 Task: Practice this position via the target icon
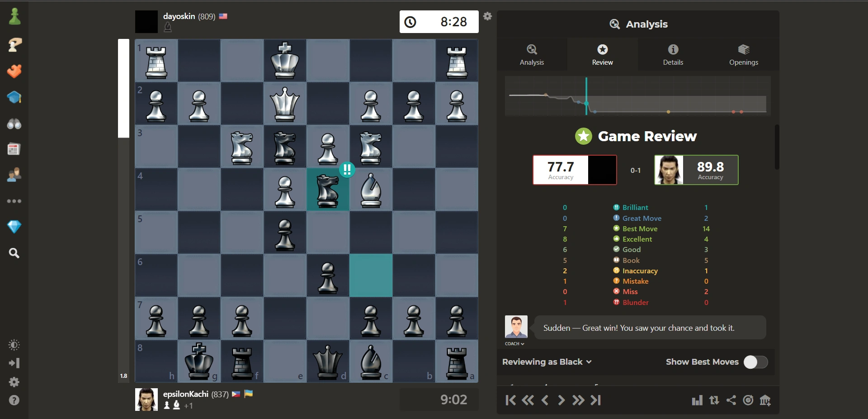coord(748,401)
